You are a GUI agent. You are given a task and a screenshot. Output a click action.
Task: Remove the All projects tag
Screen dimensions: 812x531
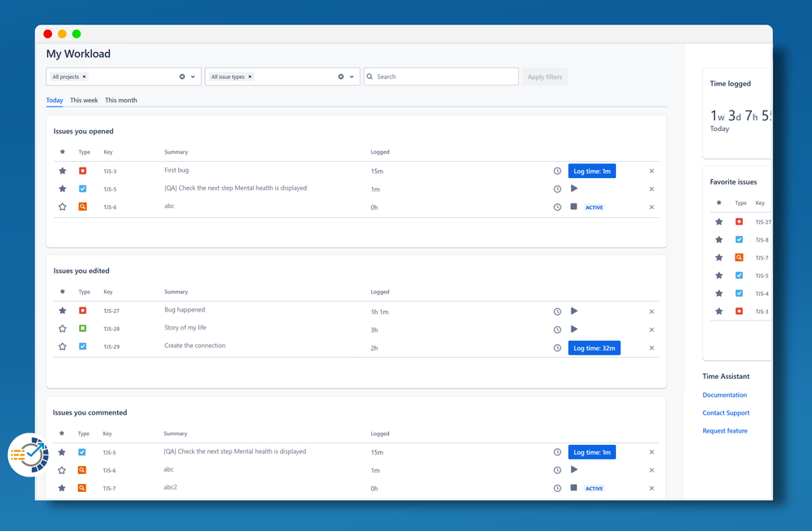(85, 76)
